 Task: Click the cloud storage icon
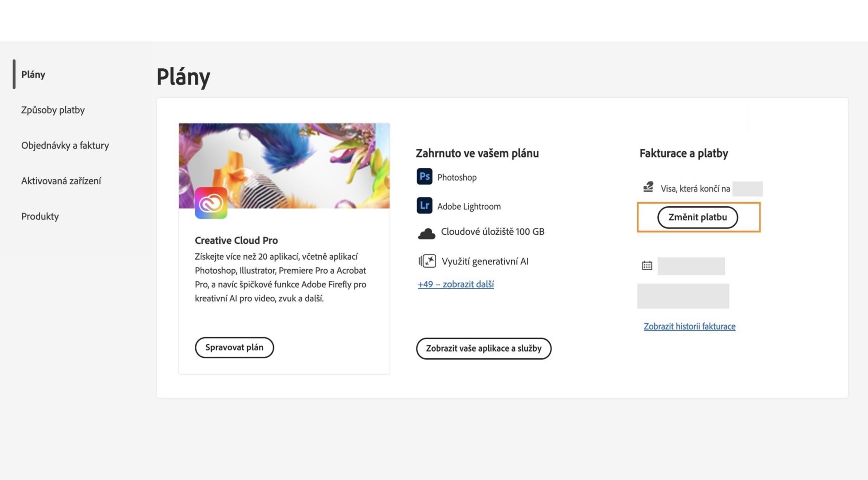click(426, 233)
